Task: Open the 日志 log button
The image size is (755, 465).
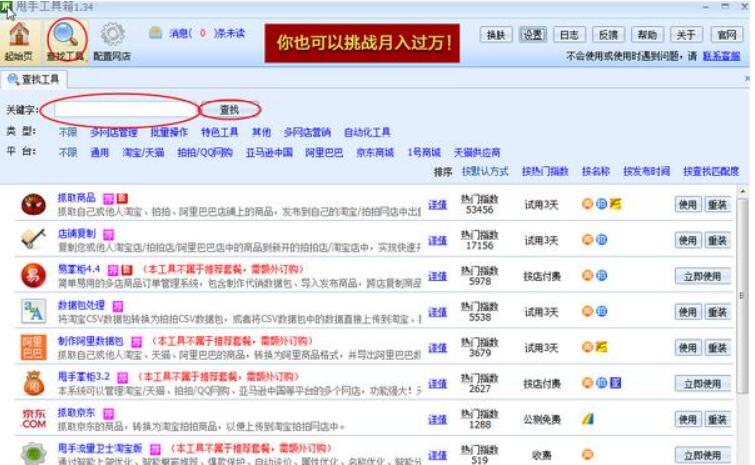Action: [569, 35]
